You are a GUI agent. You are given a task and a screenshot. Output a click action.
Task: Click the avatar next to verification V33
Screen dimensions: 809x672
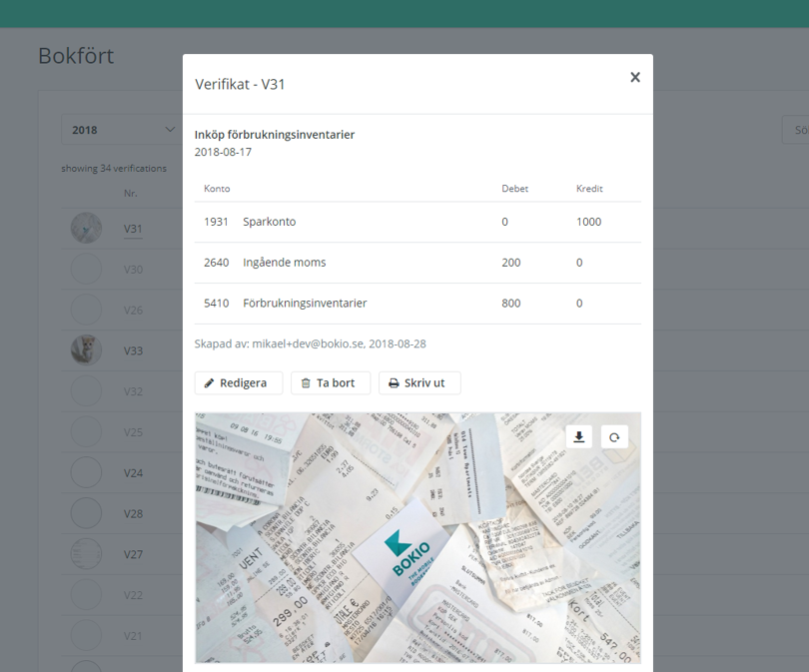(86, 350)
